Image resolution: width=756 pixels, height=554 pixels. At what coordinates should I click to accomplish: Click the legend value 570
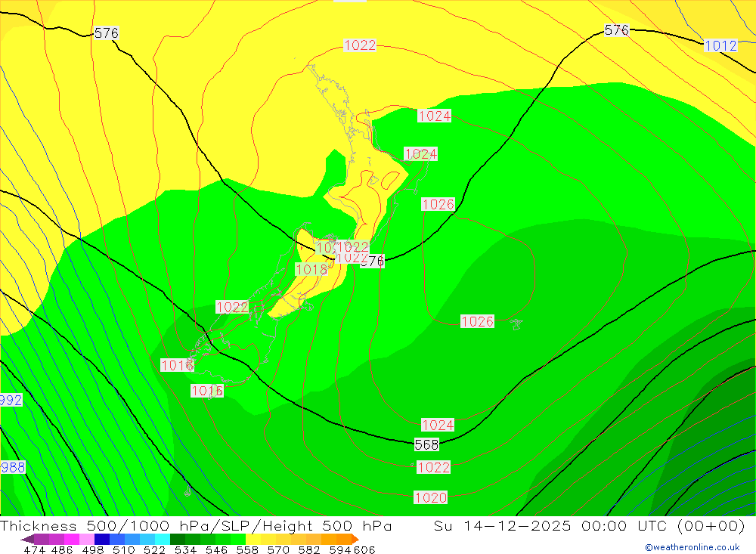coord(278,549)
